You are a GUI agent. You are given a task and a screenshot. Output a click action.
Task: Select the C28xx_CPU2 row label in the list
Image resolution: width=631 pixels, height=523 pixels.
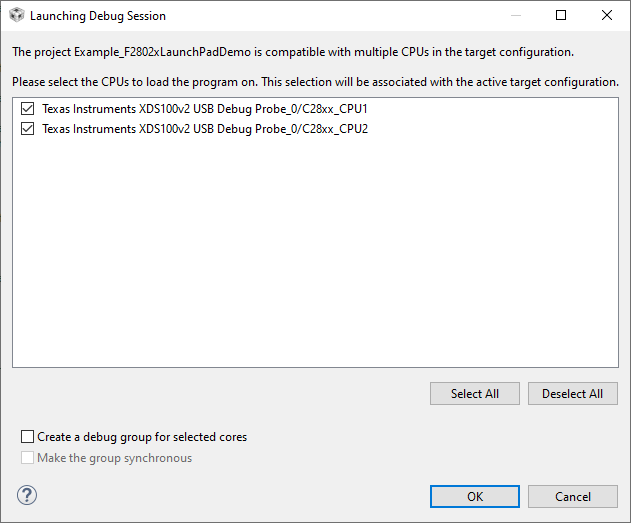point(205,129)
